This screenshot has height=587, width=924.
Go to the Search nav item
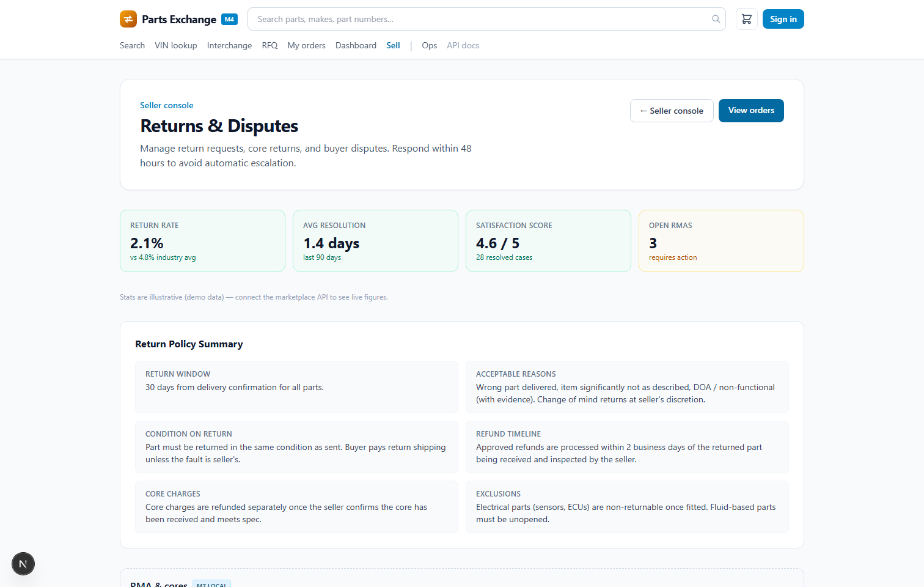[132, 45]
